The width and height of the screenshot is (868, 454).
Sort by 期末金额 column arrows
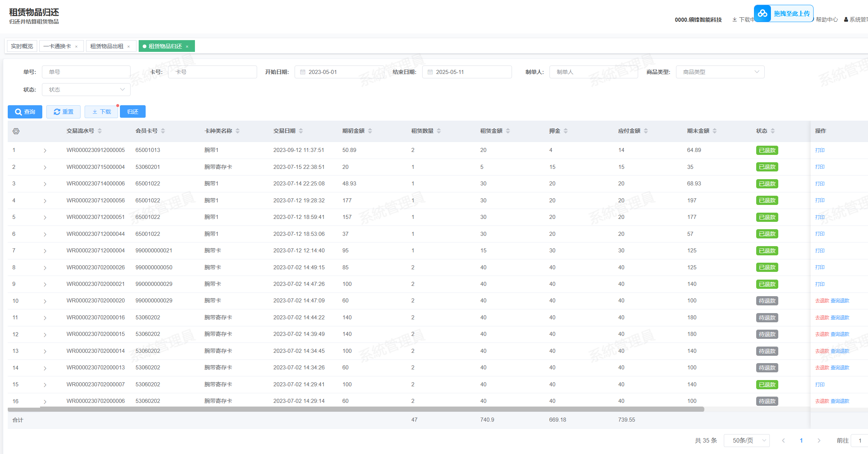point(715,131)
